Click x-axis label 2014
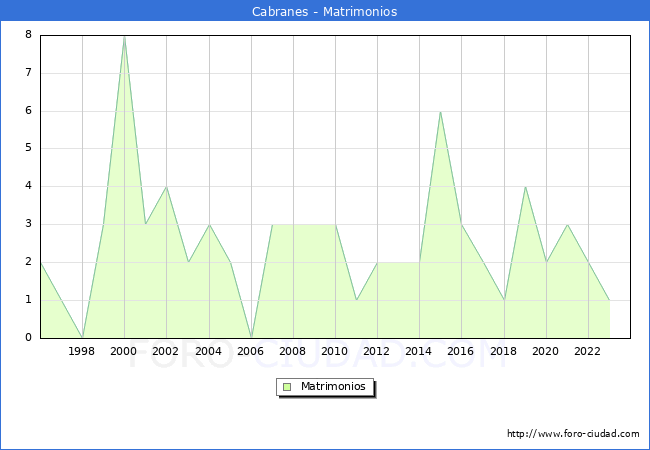This screenshot has width=650, height=450. coord(419,351)
